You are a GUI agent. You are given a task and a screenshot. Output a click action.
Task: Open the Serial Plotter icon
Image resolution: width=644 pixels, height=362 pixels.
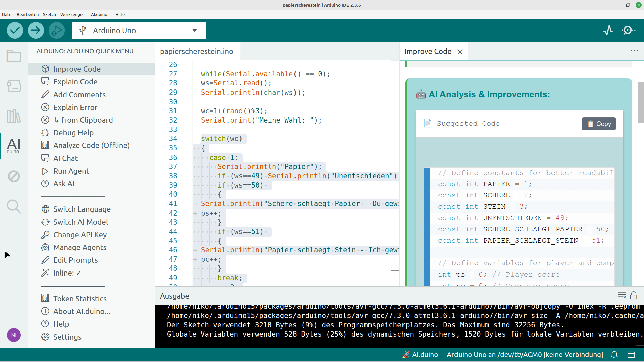point(608,31)
